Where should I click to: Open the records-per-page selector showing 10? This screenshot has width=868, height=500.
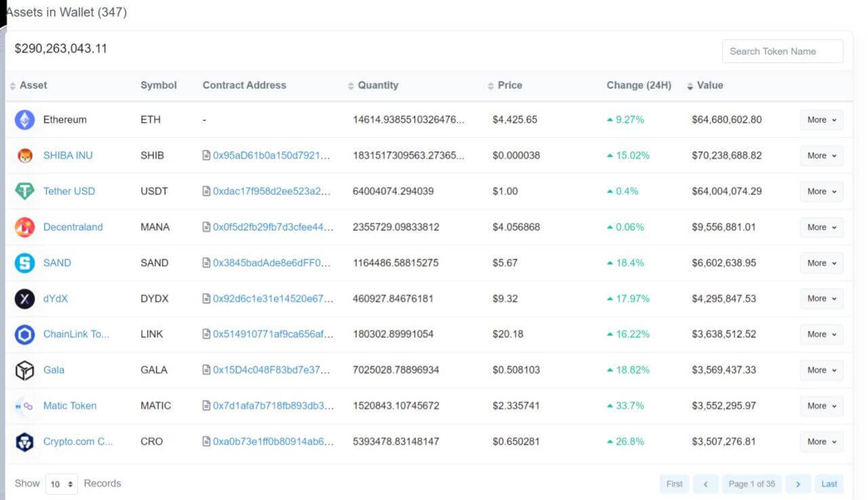[62, 484]
